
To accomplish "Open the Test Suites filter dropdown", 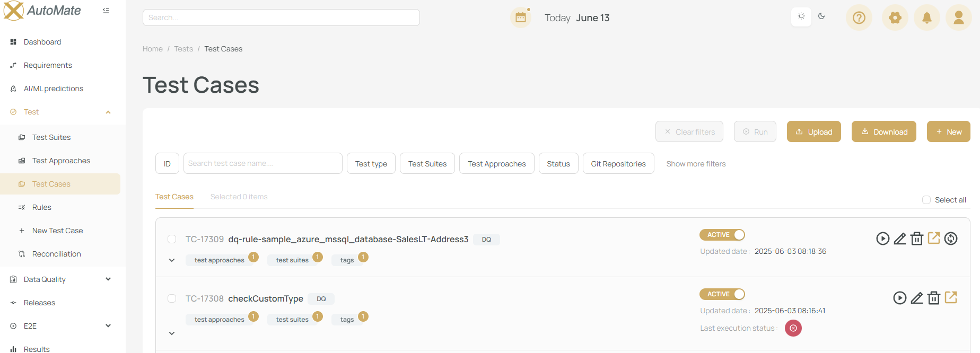I will [x=427, y=163].
